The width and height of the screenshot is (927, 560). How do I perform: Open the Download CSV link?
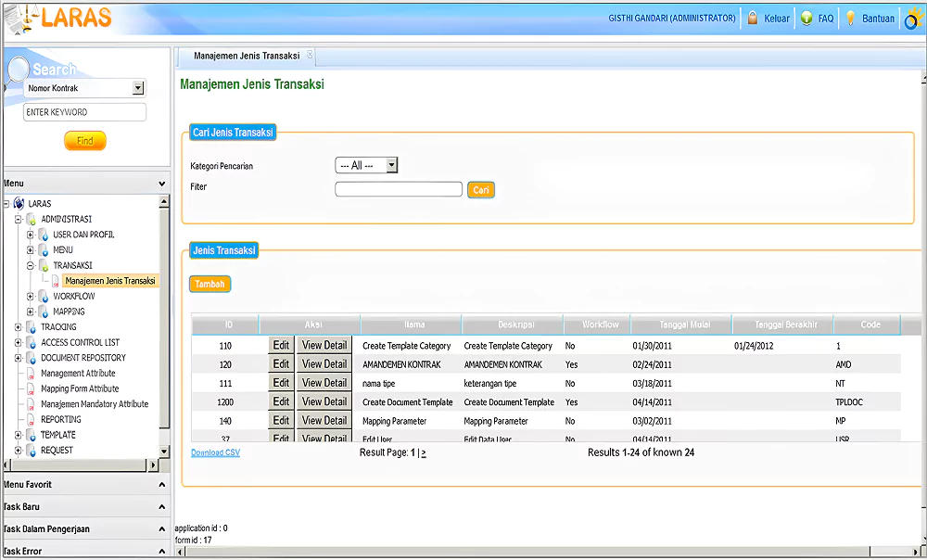click(x=215, y=453)
